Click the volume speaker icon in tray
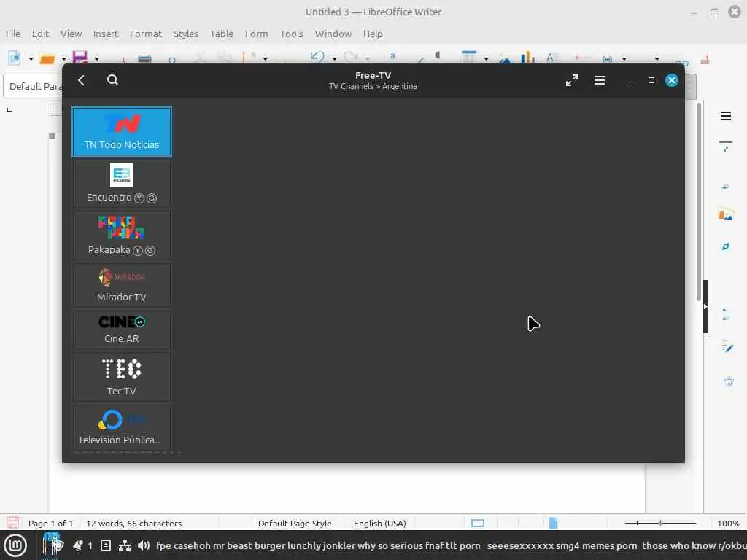The height and width of the screenshot is (560, 747). [144, 545]
